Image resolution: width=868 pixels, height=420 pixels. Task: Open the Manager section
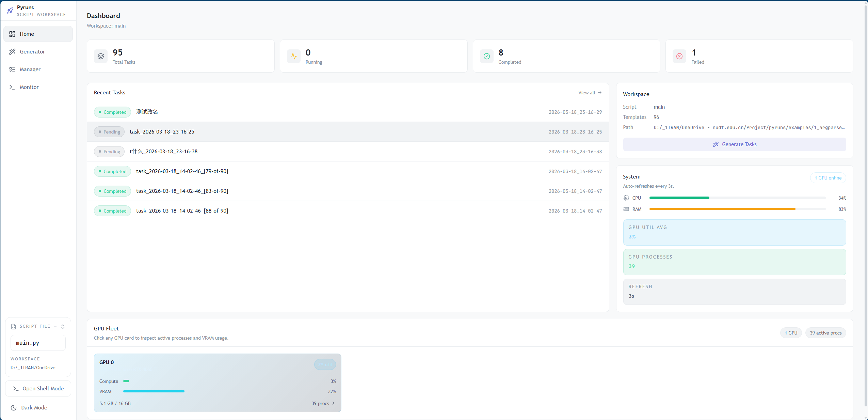[x=30, y=69]
